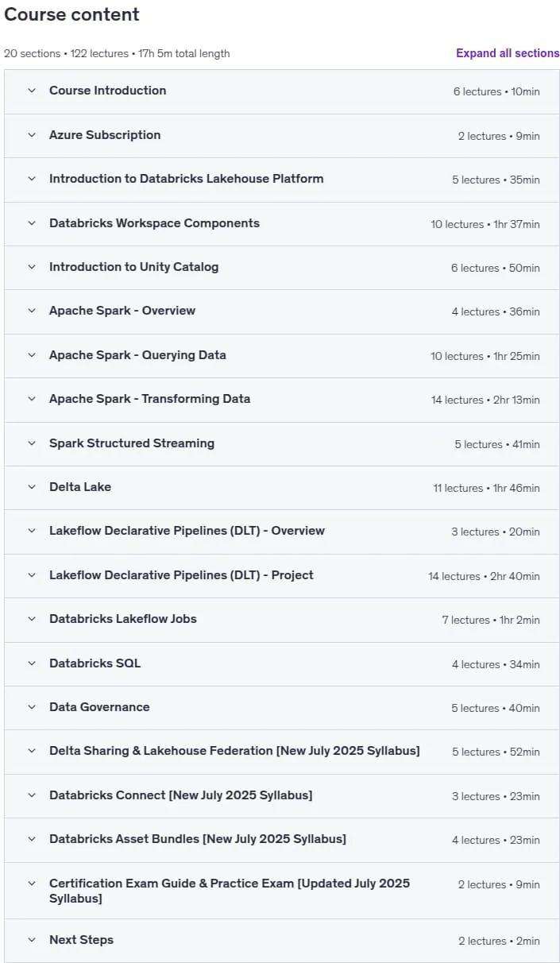Open the chevron for Apache Spark - Overview
The height and width of the screenshot is (963, 560).
pyautogui.click(x=32, y=311)
